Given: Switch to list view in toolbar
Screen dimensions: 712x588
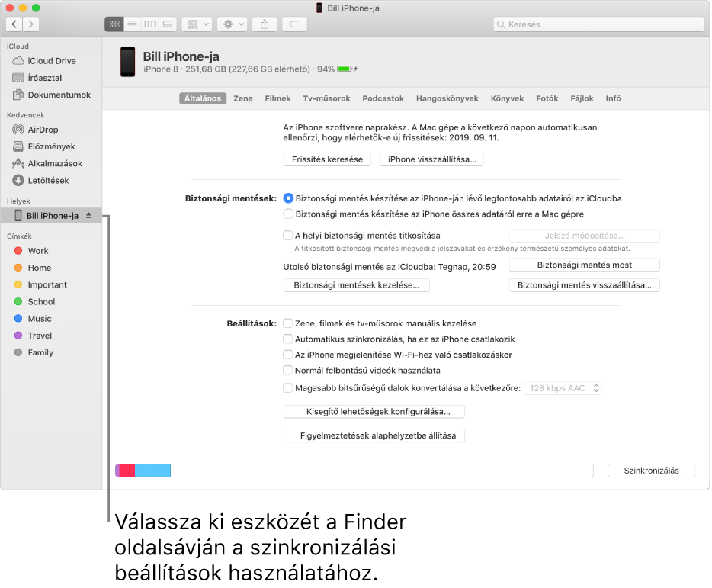Looking at the screenshot, I should pyautogui.click(x=132, y=24).
